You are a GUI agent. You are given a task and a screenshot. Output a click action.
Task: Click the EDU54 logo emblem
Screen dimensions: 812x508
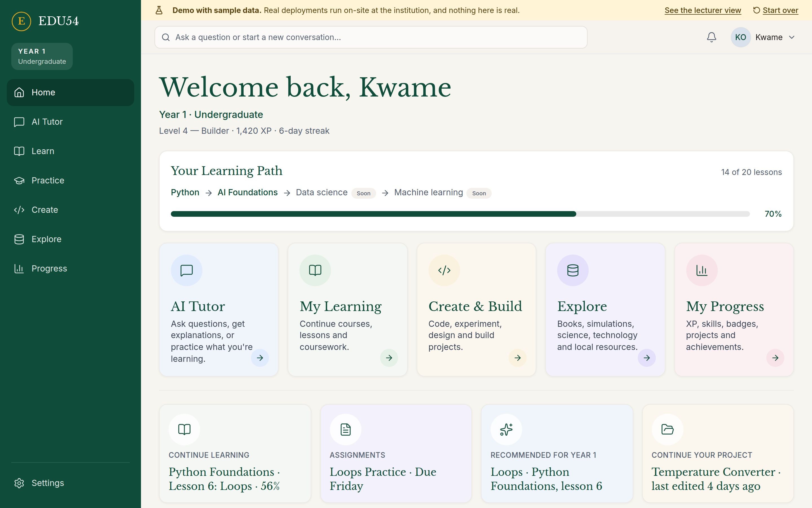(x=21, y=21)
